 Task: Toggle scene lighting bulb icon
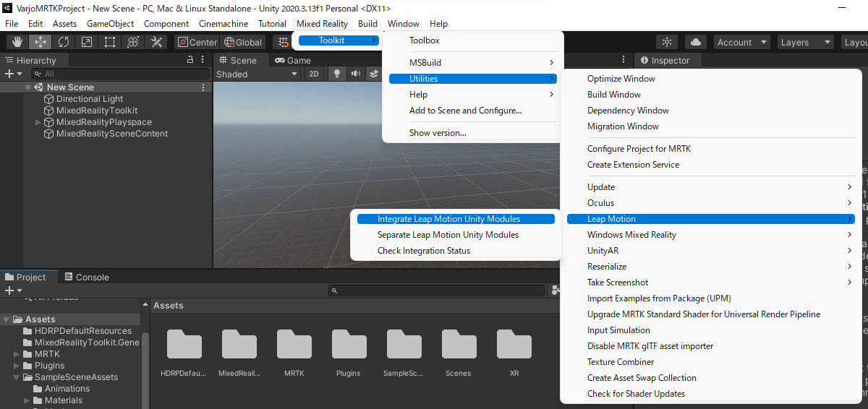click(336, 74)
